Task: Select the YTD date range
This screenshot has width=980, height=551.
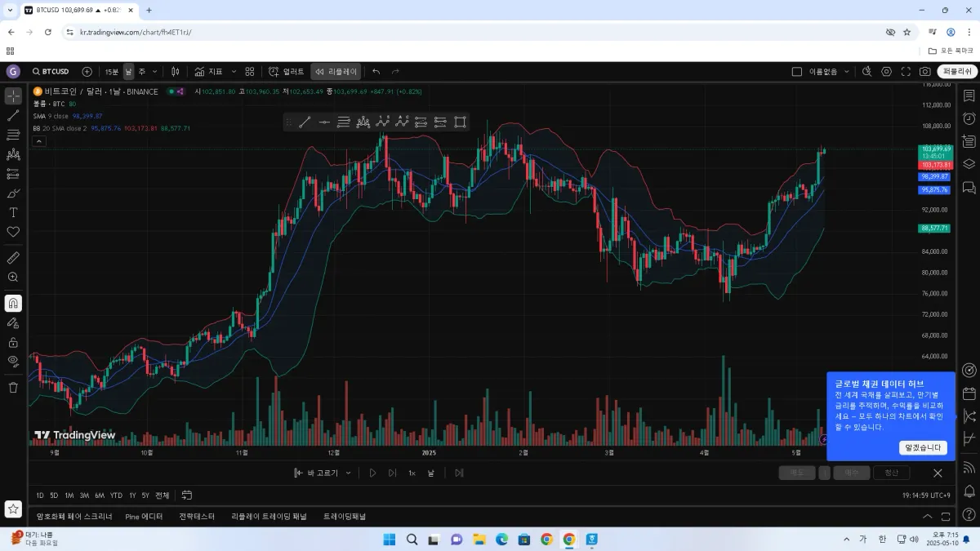Action: (117, 495)
